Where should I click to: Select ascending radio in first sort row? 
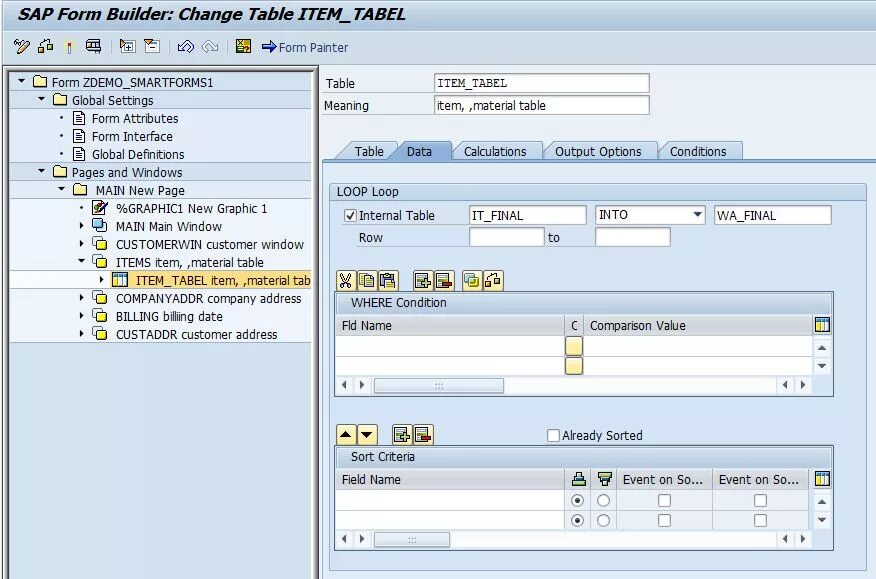coord(578,501)
